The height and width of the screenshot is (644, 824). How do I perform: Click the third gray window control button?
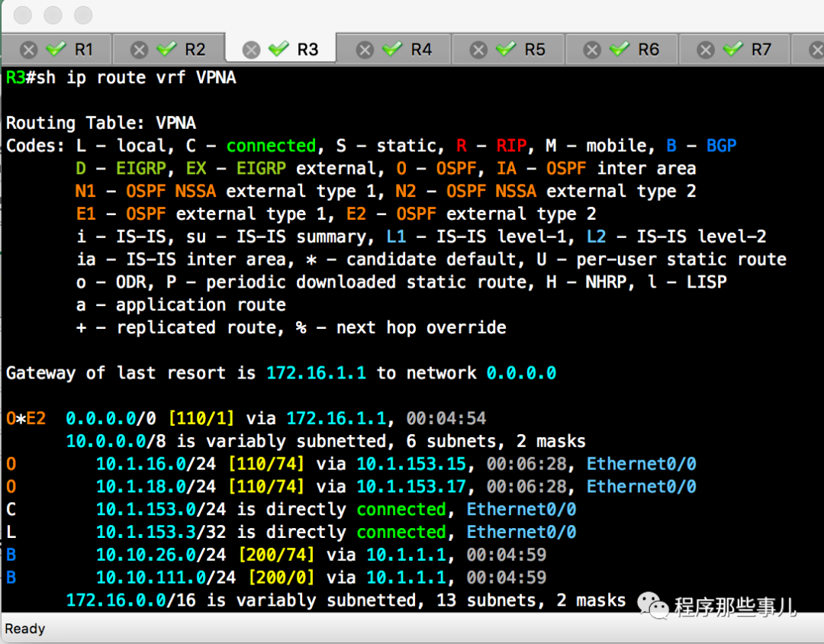(83, 14)
